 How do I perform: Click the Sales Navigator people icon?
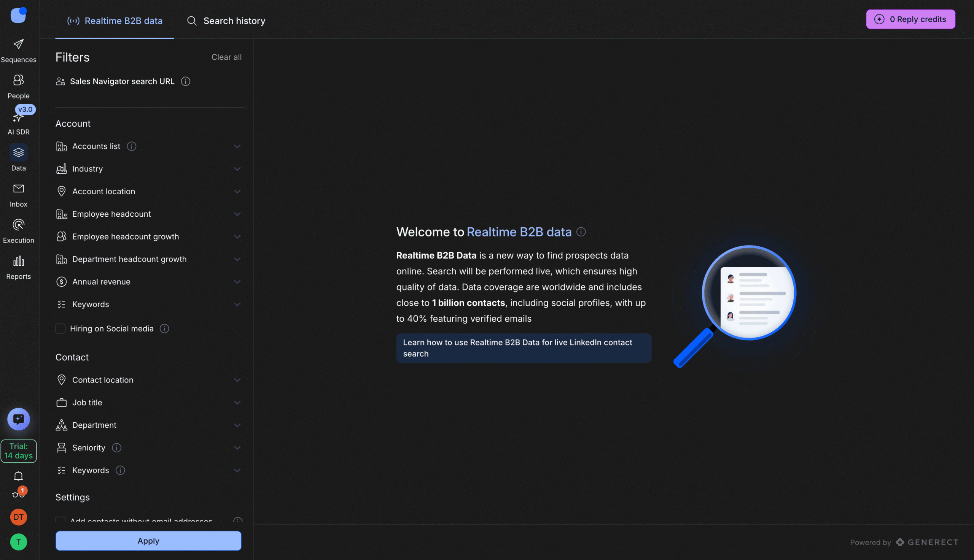(x=60, y=81)
